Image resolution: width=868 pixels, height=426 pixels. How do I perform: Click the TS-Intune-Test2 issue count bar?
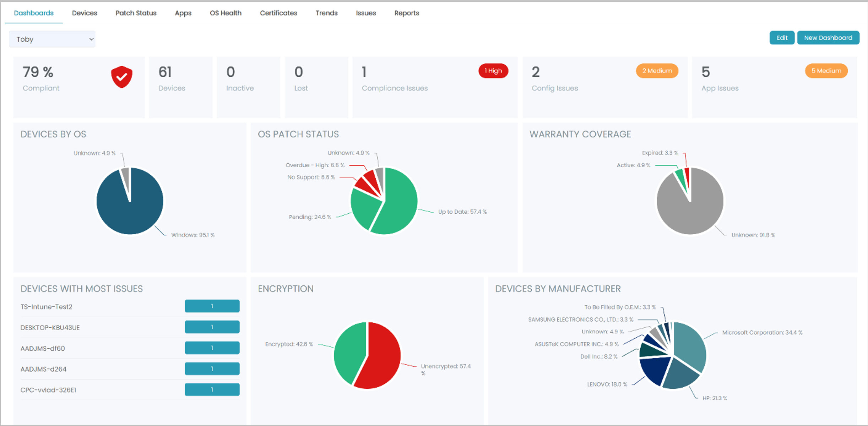[212, 306]
